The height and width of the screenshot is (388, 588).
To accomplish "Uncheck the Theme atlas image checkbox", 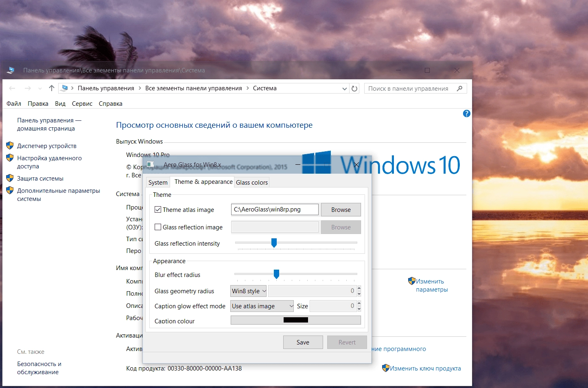I will [158, 210].
